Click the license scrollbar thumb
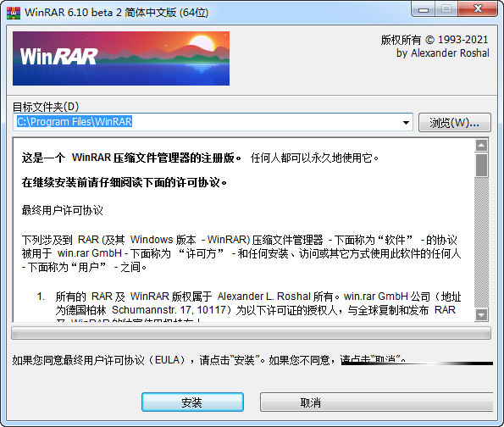504x427 pixels. [481, 165]
